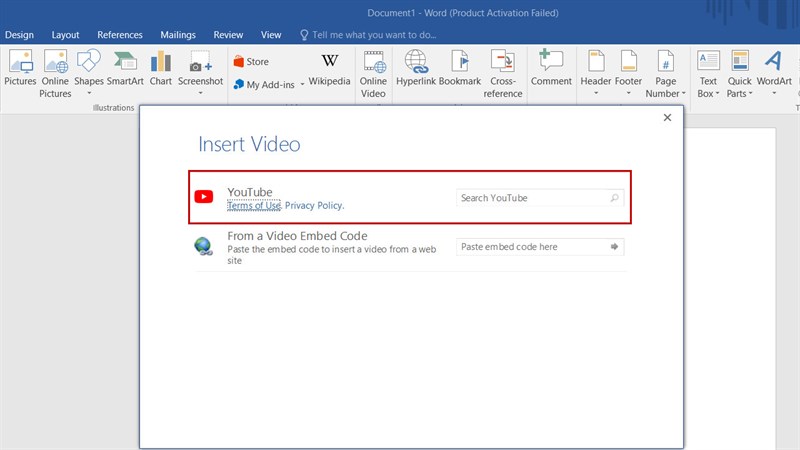Click the Paste embed code field
This screenshot has height=450, width=800.
[x=540, y=246]
